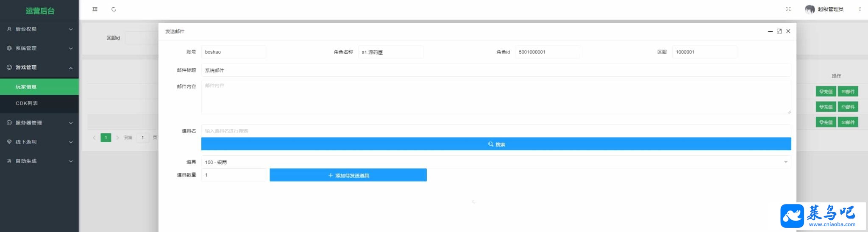Click the 超级管理员 avatar image
The image size is (868, 232).
tap(810, 9)
